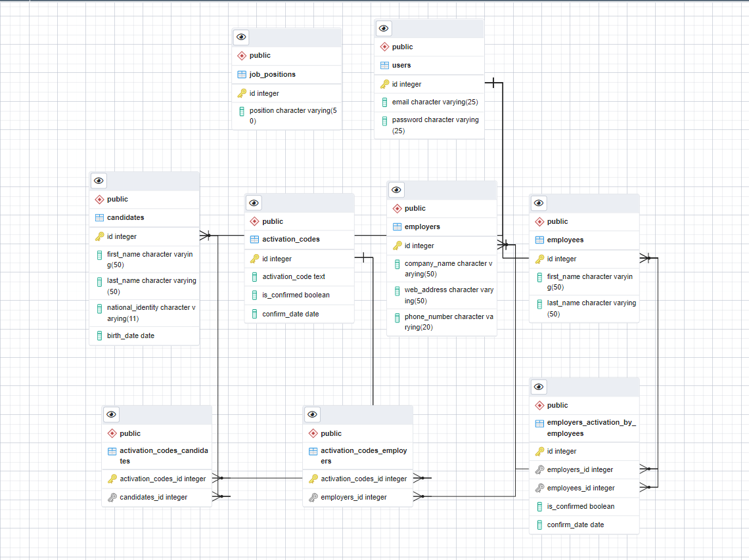Toggle eye icon on candidates table
The width and height of the screenshot is (749, 560).
click(99, 181)
